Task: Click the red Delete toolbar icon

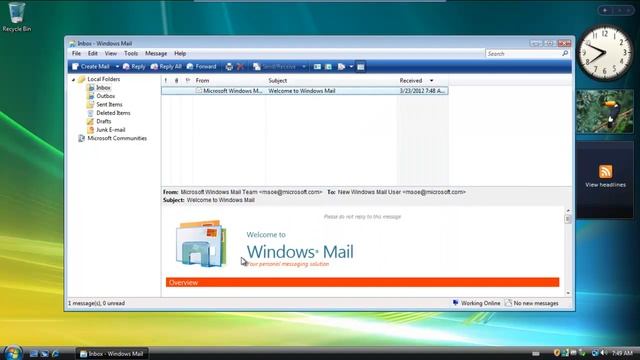Action: [240, 67]
